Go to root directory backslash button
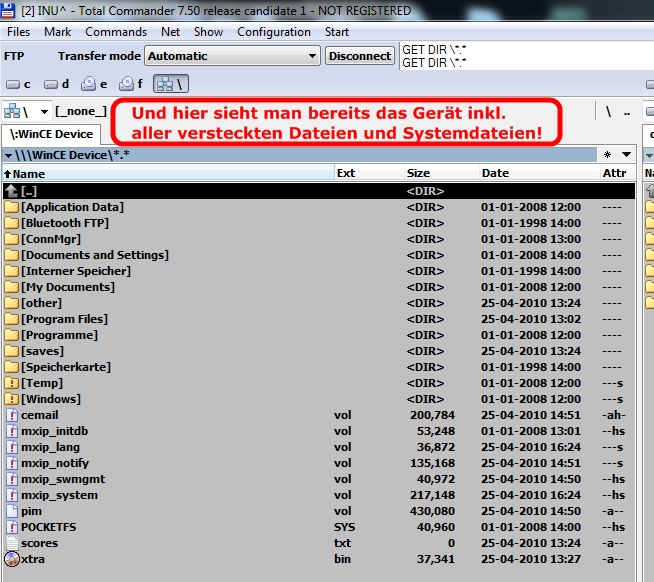Image resolution: width=654 pixels, height=582 pixels. click(608, 111)
